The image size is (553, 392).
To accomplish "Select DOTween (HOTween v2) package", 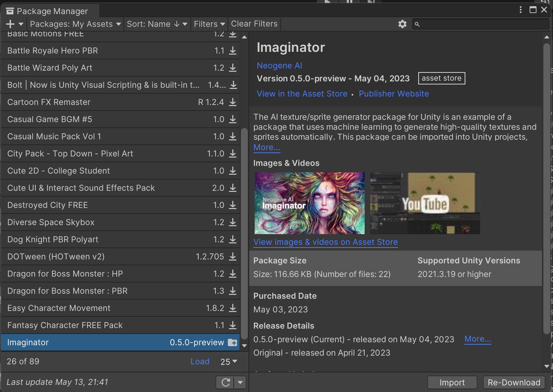I will pyautogui.click(x=120, y=256).
